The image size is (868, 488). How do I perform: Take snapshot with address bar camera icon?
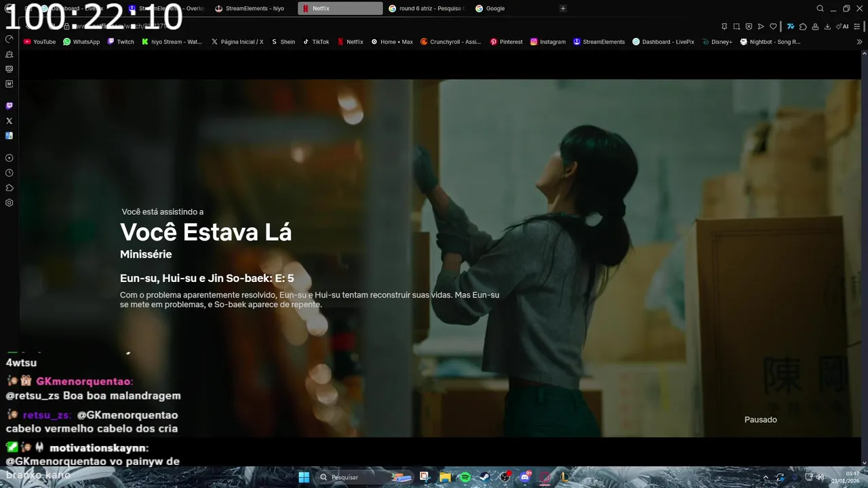click(736, 26)
